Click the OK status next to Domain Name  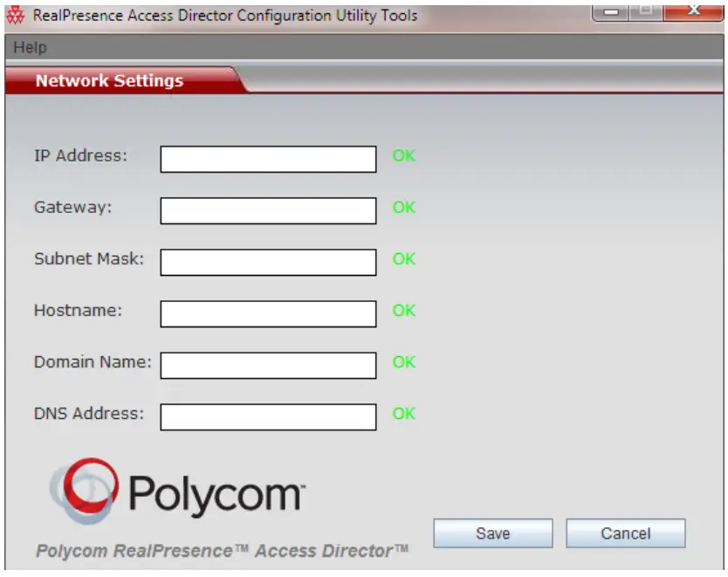403,362
